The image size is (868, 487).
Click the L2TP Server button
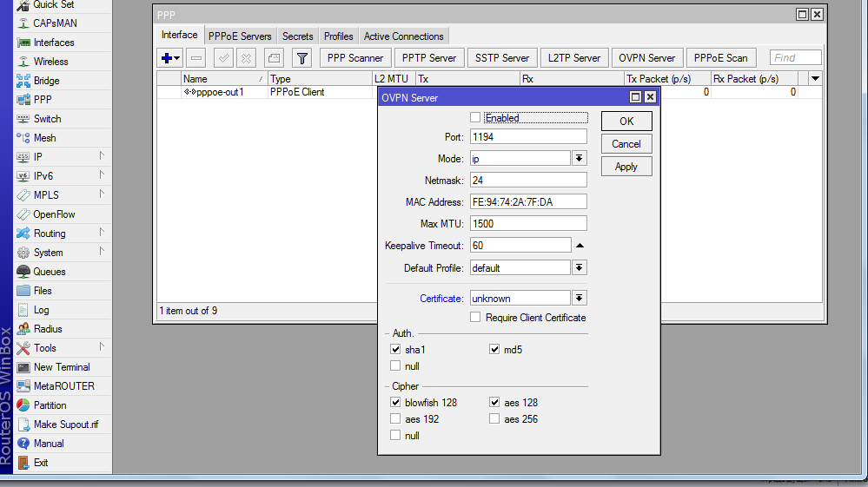[x=573, y=58]
